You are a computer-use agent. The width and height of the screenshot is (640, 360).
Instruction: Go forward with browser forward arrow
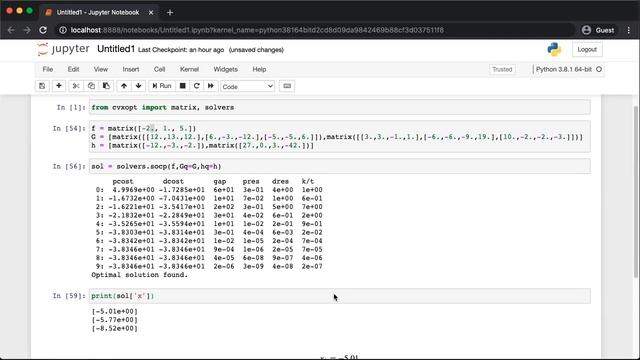27,30
